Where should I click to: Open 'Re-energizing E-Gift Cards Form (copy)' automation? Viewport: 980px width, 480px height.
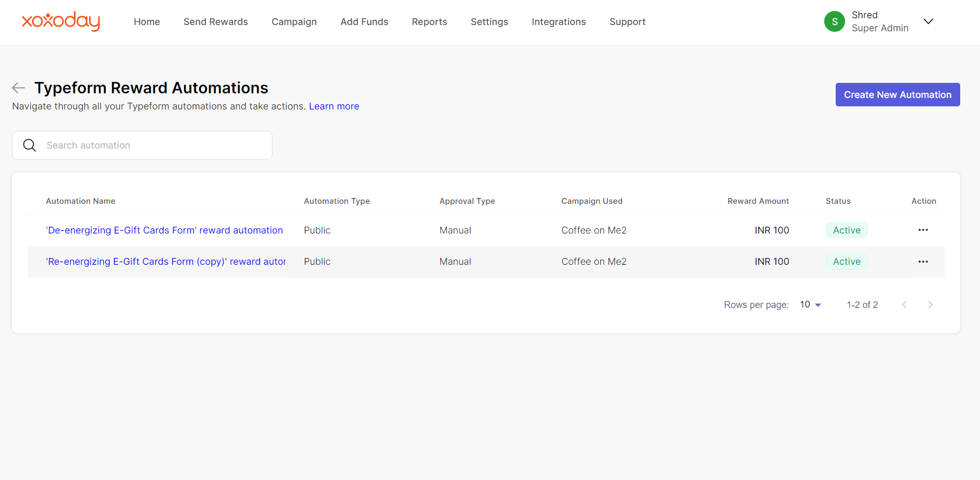click(x=166, y=262)
